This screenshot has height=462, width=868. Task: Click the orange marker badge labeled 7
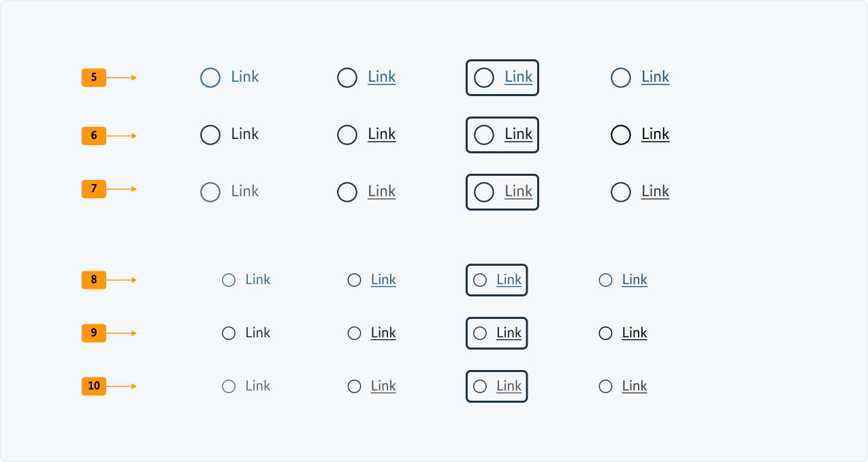[x=93, y=189]
